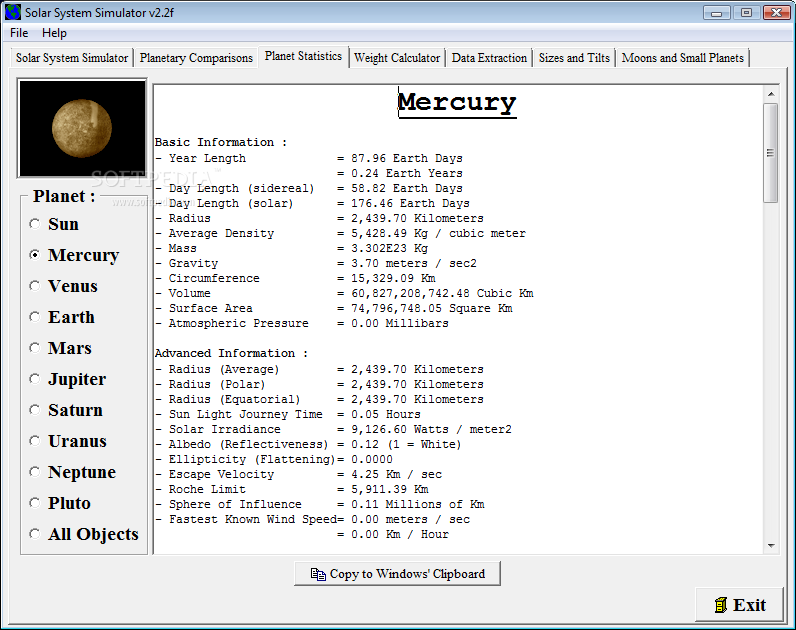Click the '0.00 Km / Hour' value
This screenshot has width=796, height=630.
click(x=400, y=535)
